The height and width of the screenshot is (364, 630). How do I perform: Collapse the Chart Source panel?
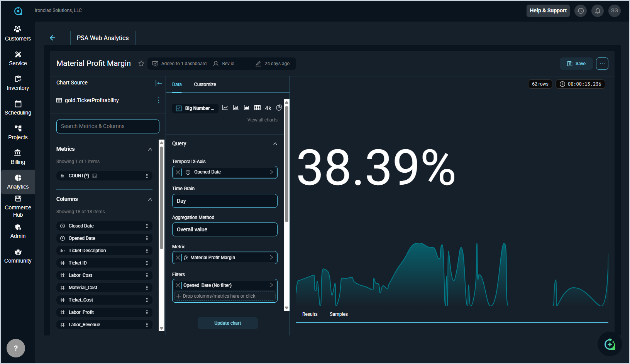coord(158,83)
